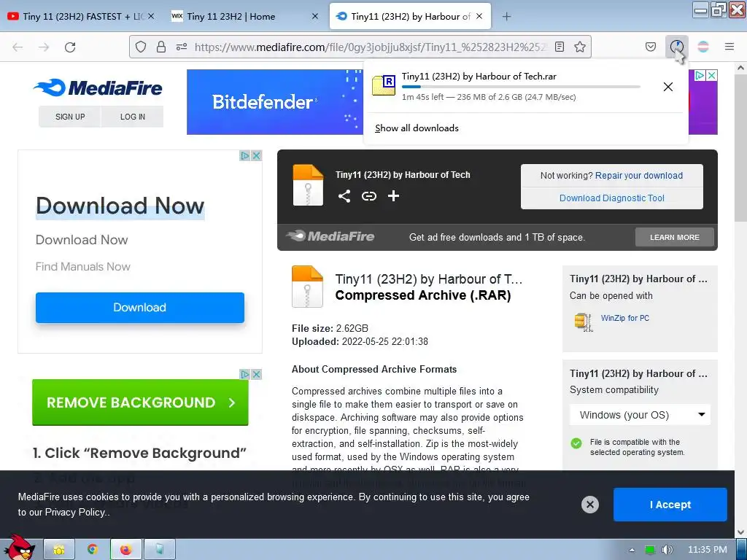Image resolution: width=747 pixels, height=560 pixels.
Task: Open Repair your download link
Action: (639, 175)
